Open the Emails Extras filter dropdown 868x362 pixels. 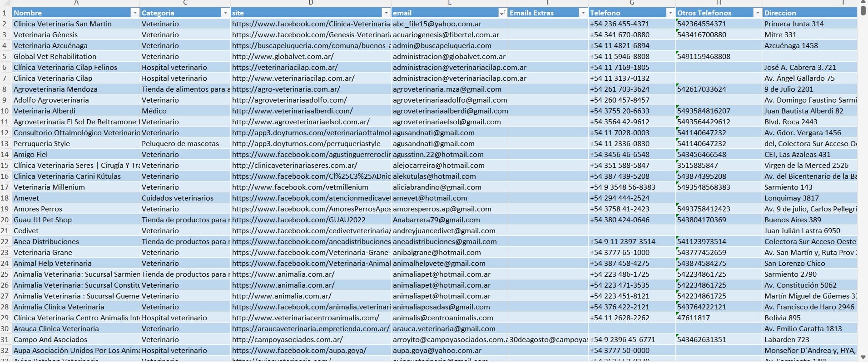tap(583, 13)
